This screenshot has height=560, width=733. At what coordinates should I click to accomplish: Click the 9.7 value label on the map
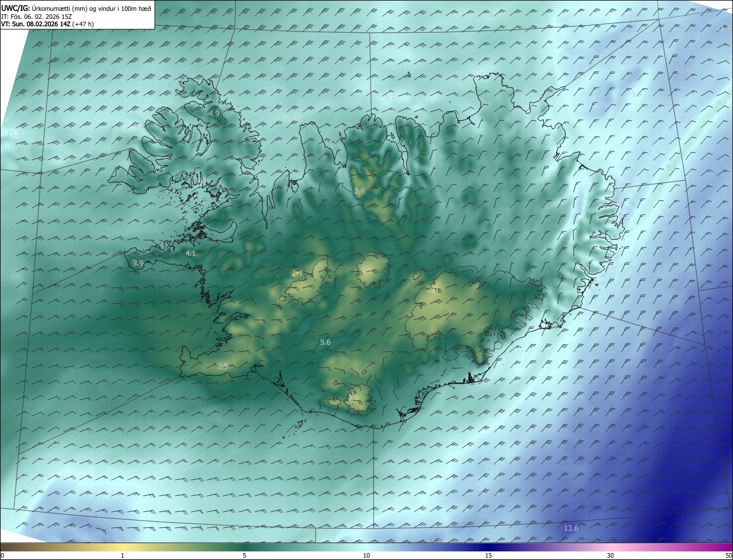(389, 98)
